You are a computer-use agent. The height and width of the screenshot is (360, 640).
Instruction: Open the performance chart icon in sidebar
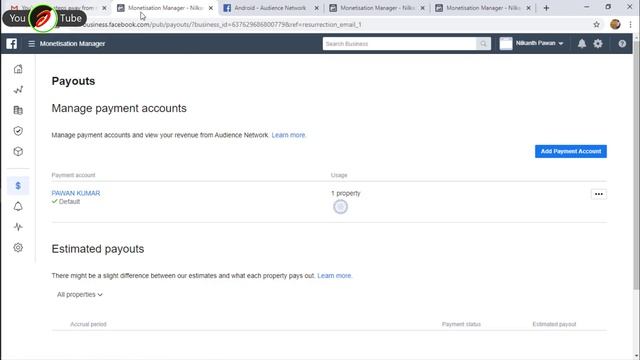18,90
